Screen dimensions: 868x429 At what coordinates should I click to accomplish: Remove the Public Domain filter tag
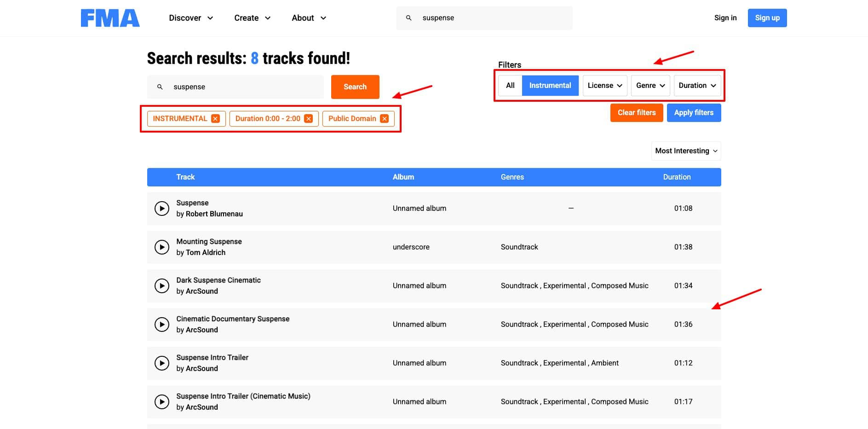pos(384,119)
